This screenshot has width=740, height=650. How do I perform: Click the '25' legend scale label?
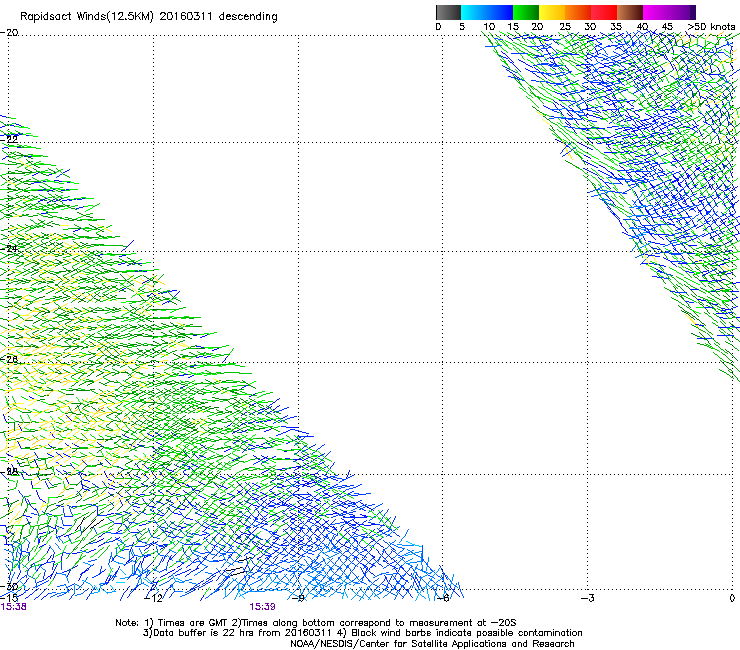click(565, 27)
